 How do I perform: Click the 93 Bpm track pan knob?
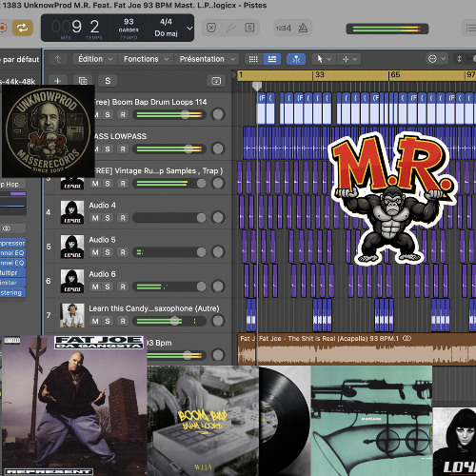pyautogui.click(x=218, y=355)
